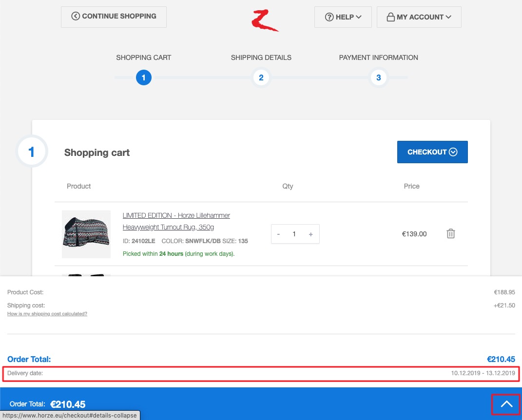Collapse order details with the up chevron
522x420 pixels.
(506, 404)
